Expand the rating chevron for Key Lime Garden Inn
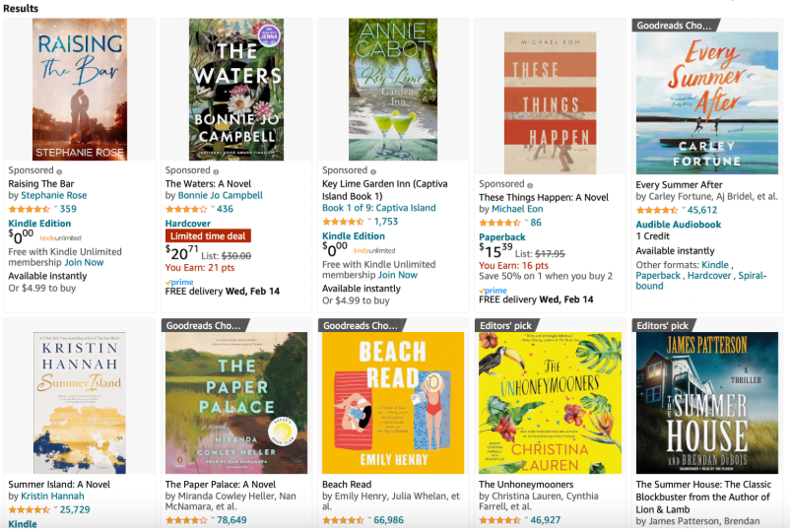The height and width of the screenshot is (532, 790). 369,223
